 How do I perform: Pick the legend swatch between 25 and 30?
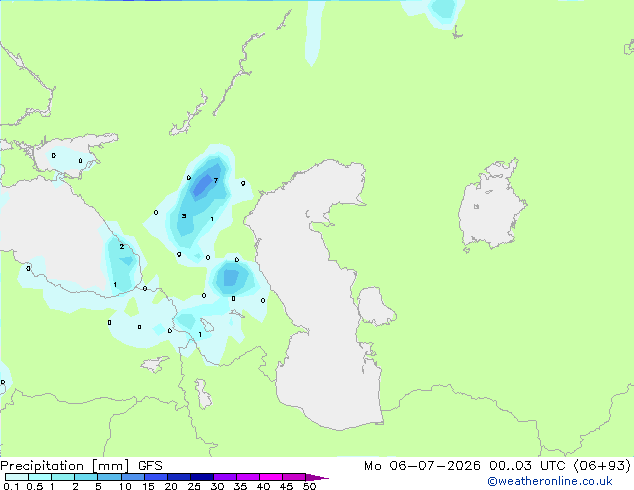pos(202,477)
